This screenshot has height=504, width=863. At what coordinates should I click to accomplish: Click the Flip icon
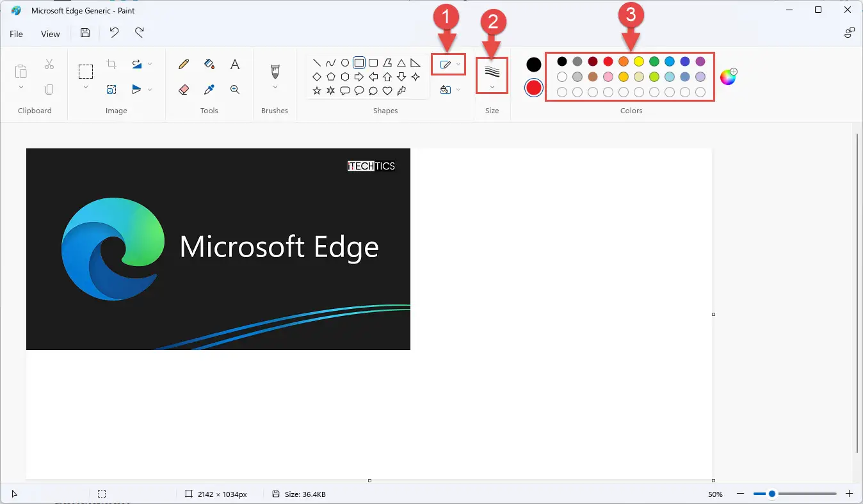click(x=137, y=90)
